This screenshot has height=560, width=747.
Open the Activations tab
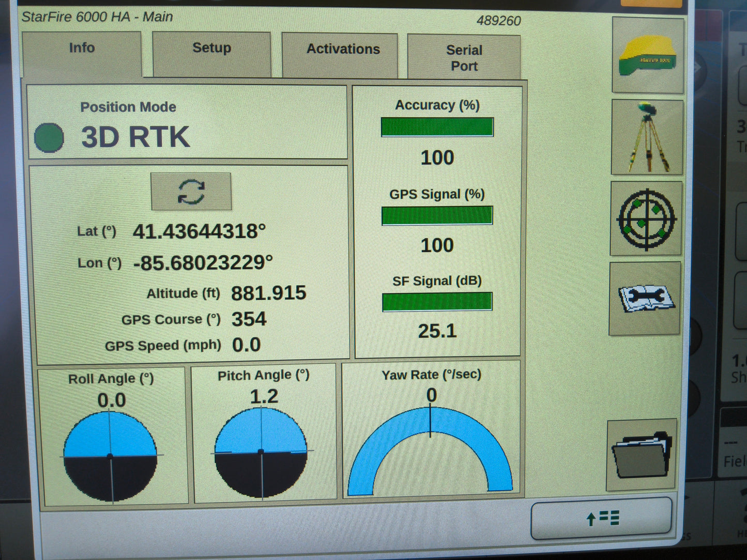click(x=340, y=55)
